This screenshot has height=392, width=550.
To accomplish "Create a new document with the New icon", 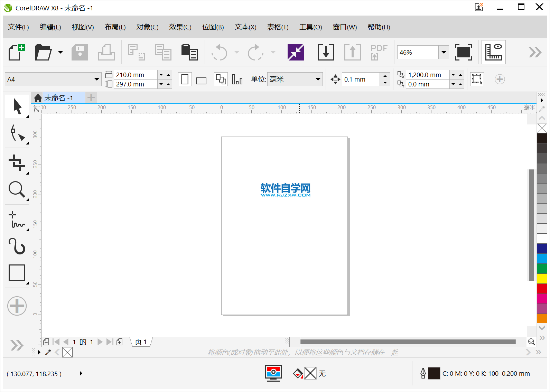I will click(17, 52).
